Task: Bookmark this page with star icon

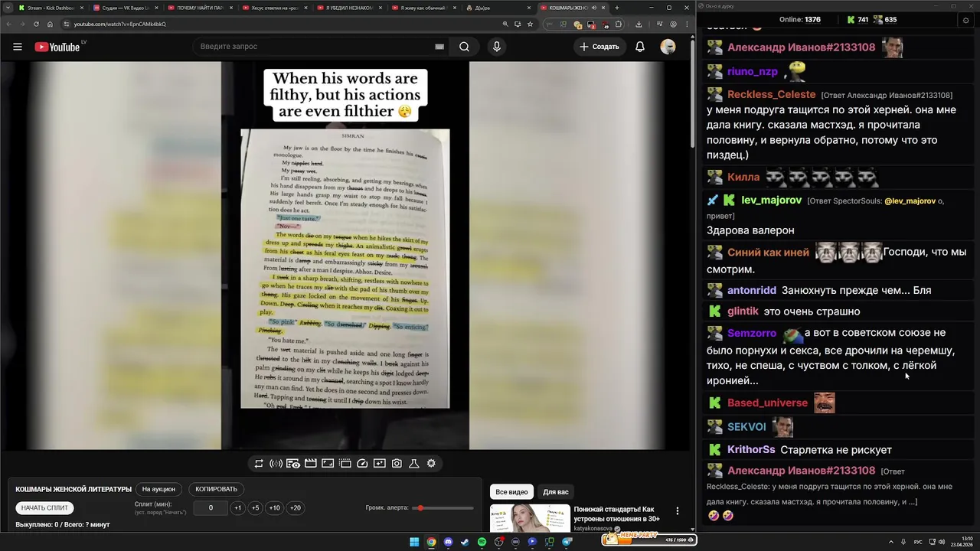Action: coord(530,24)
